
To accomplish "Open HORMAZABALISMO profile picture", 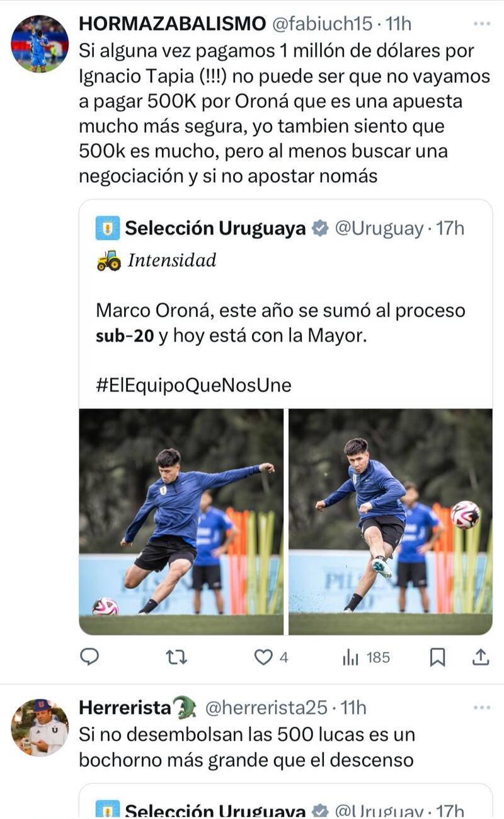I will (40, 44).
